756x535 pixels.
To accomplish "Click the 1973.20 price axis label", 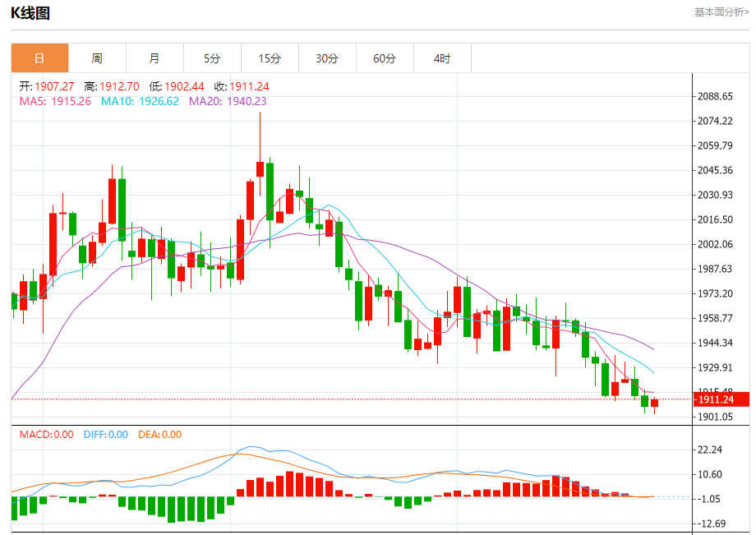I will click(715, 293).
